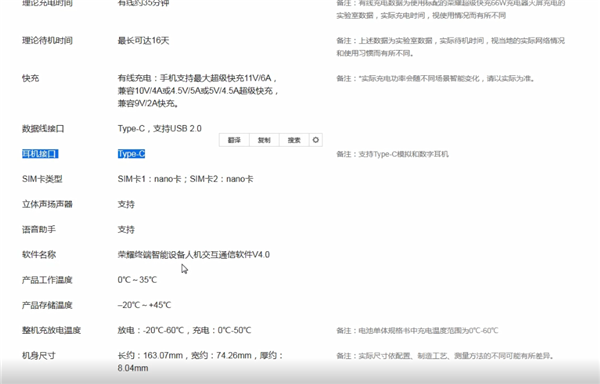Click the 翻译 button in selection popup
The image size is (600, 384).
pyautogui.click(x=234, y=140)
